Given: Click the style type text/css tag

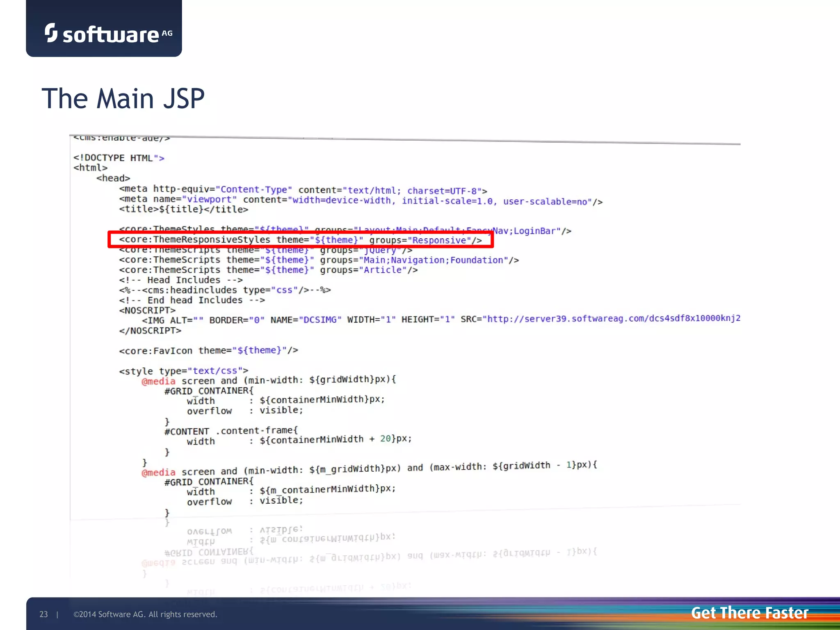Looking at the screenshot, I should point(183,371).
